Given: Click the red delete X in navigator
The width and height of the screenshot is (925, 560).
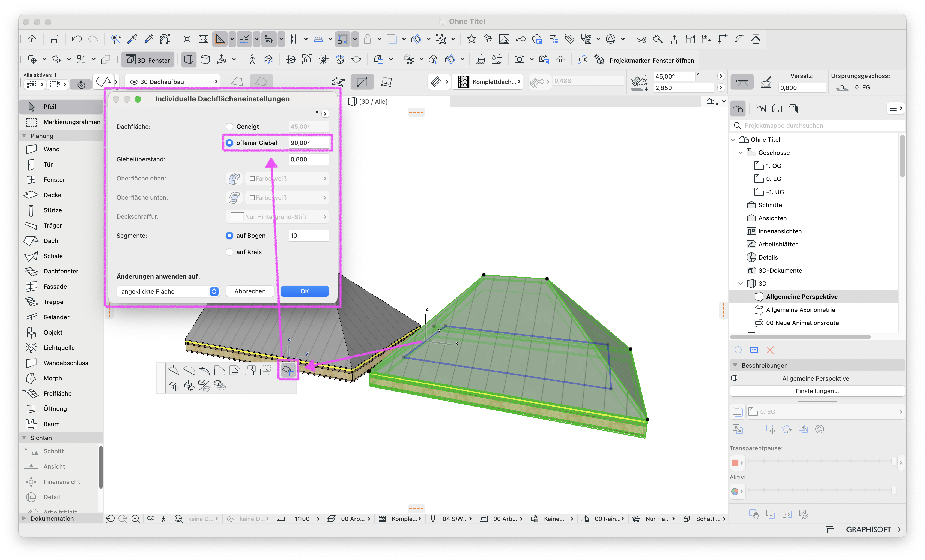Looking at the screenshot, I should coord(770,350).
